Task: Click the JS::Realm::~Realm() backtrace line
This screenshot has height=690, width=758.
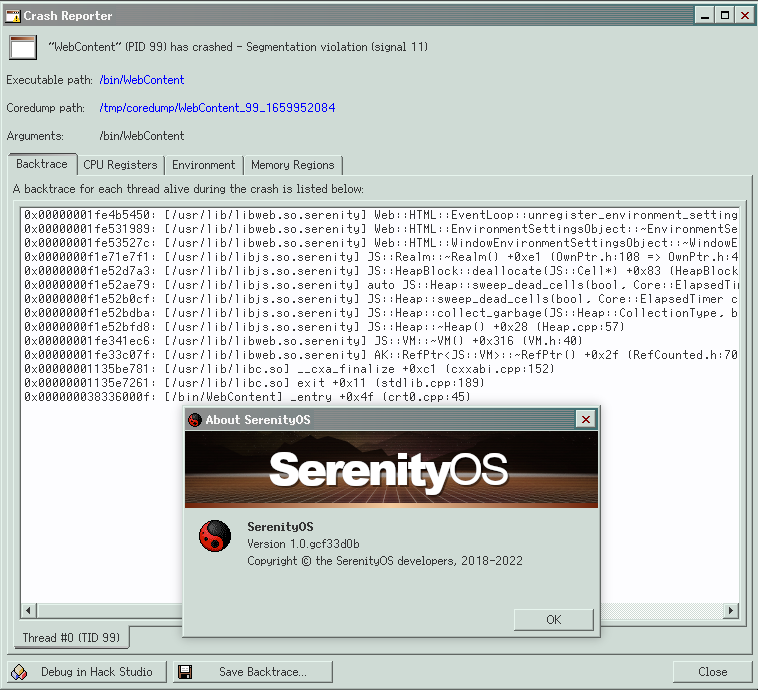Action: (381, 257)
